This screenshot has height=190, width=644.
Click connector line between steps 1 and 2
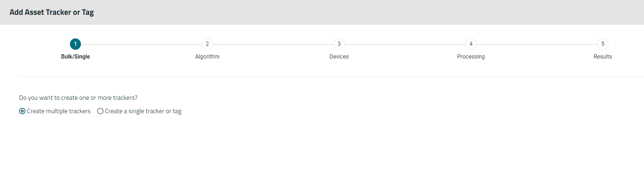click(141, 44)
